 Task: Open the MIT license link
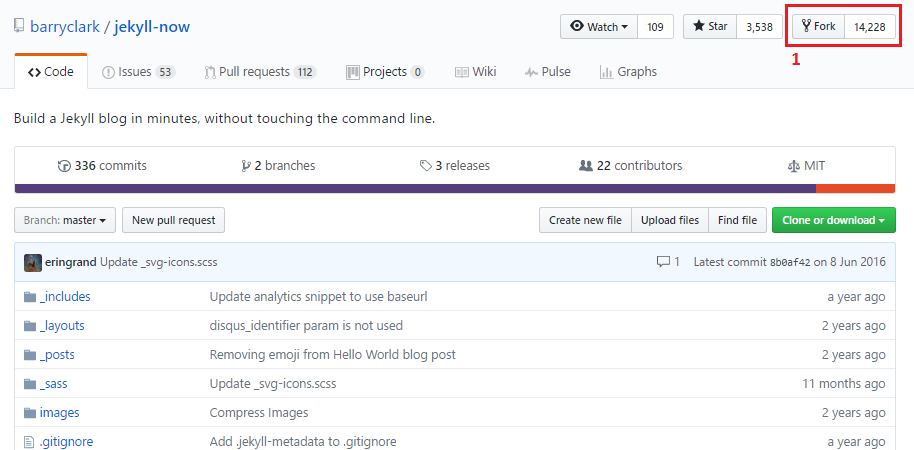tap(806, 166)
